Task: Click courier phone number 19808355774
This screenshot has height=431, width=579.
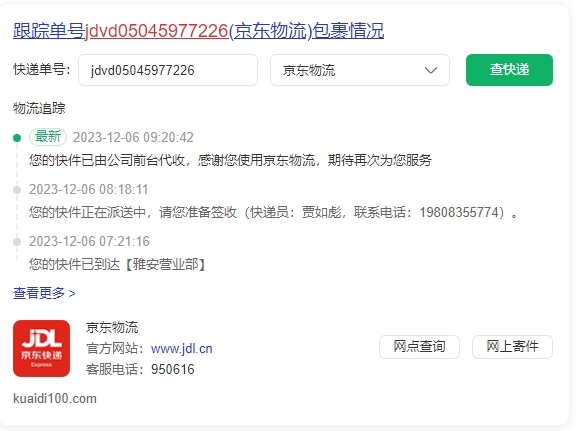Action: point(459,212)
